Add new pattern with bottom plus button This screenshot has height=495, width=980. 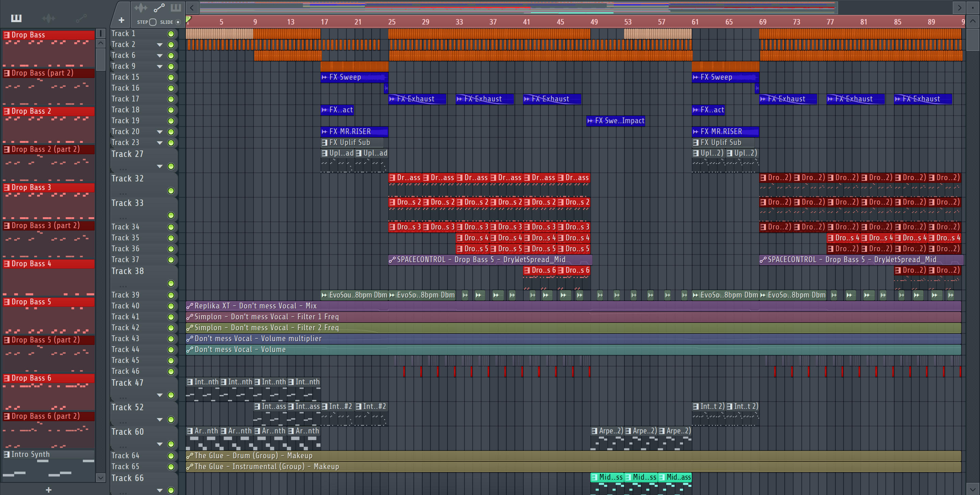pos(48,490)
